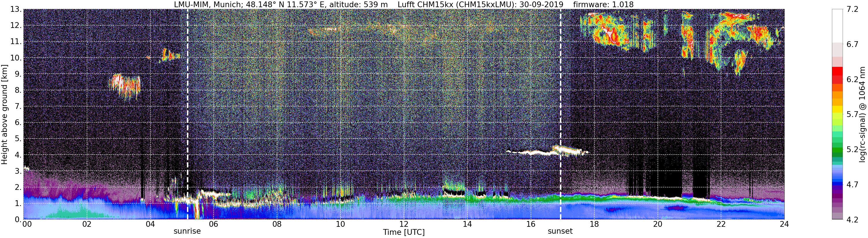
Task: Click the y-axis tick label '8.'
Action: point(18,90)
